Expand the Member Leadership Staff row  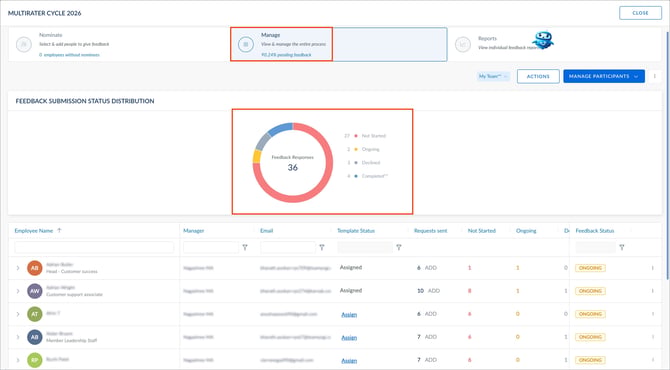(x=18, y=337)
